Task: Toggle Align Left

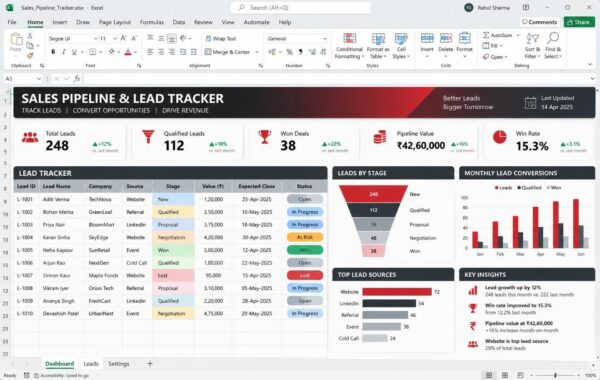Action: coord(150,52)
